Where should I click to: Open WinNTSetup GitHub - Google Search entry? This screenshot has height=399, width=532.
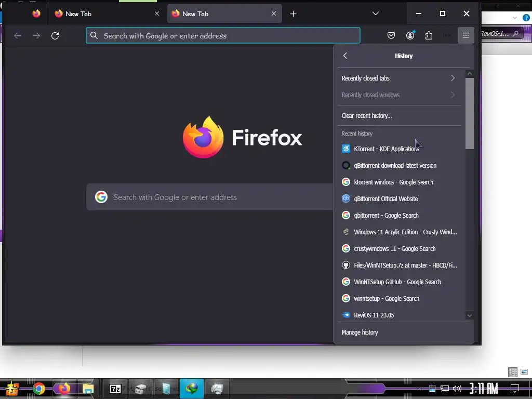pyautogui.click(x=400, y=282)
